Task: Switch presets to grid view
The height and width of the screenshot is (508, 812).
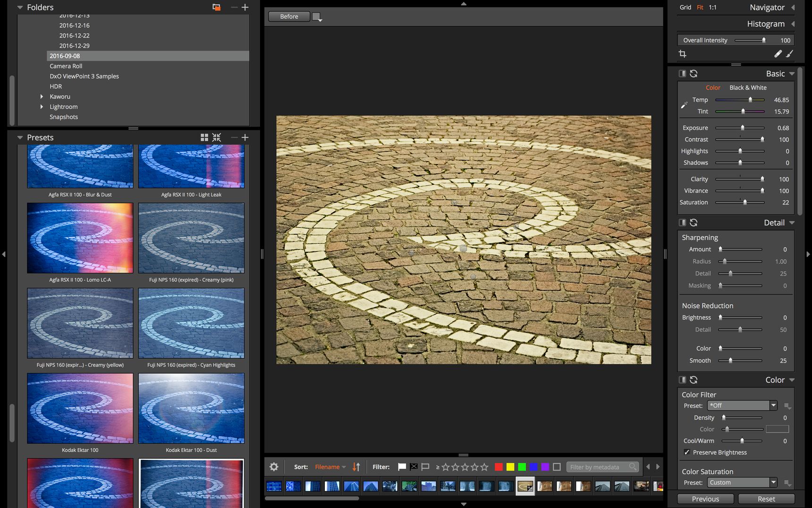Action: pyautogui.click(x=204, y=138)
